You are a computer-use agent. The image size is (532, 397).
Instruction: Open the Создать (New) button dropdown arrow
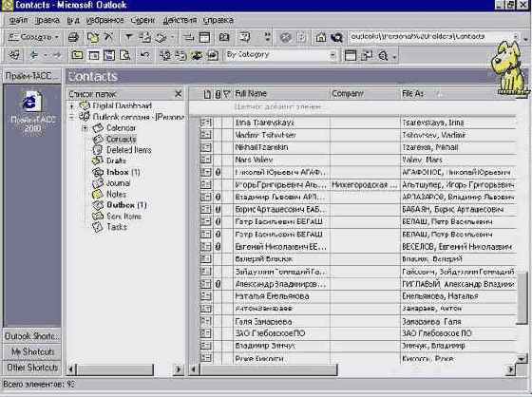point(57,37)
